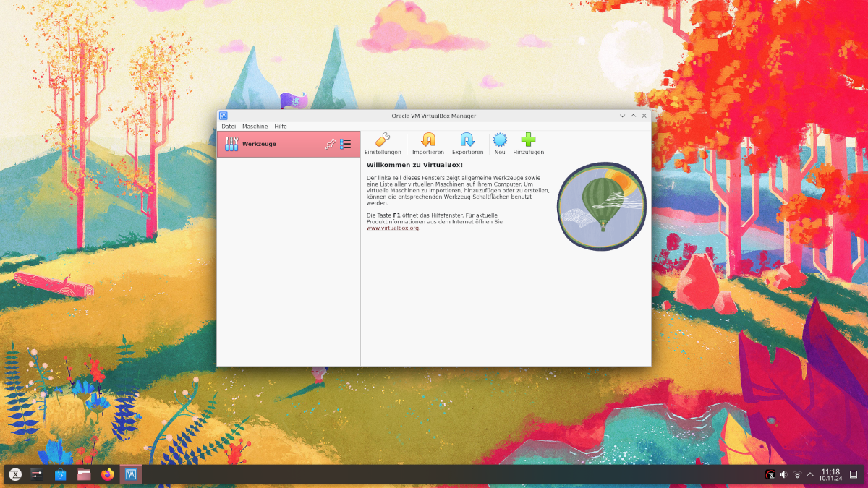Open the Hilfe menu

pyautogui.click(x=281, y=126)
